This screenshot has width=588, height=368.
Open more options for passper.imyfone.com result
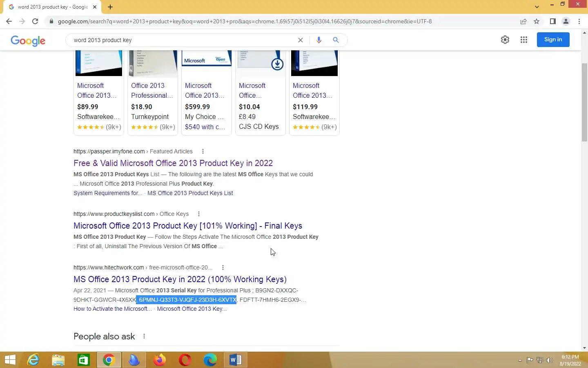coord(203,151)
